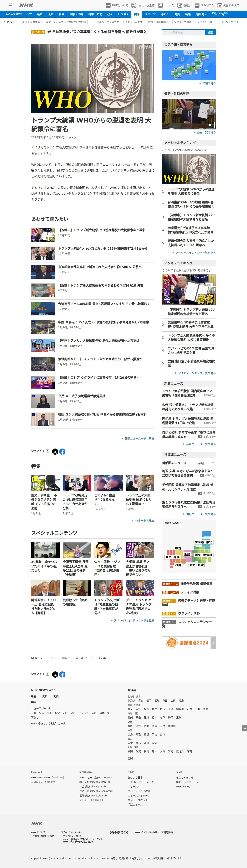
Task: Open 詳細を見る weather link
Action: pos(208,83)
